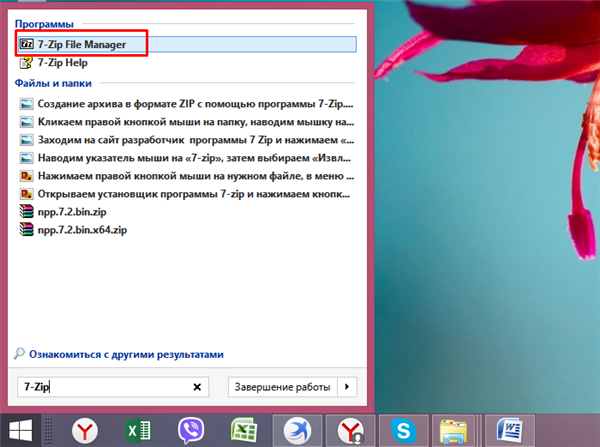Click the 'Программы' section header
600x447 pixels.
coord(44,24)
